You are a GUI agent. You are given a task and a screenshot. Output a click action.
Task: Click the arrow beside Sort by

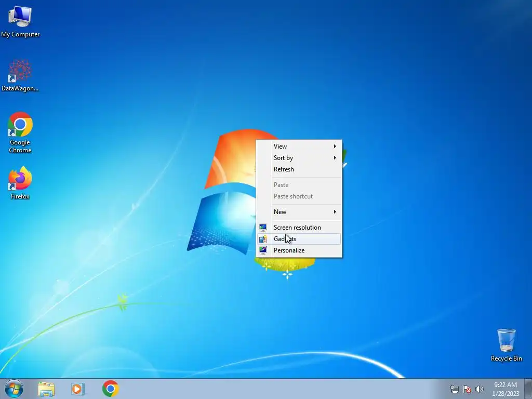pos(335,158)
